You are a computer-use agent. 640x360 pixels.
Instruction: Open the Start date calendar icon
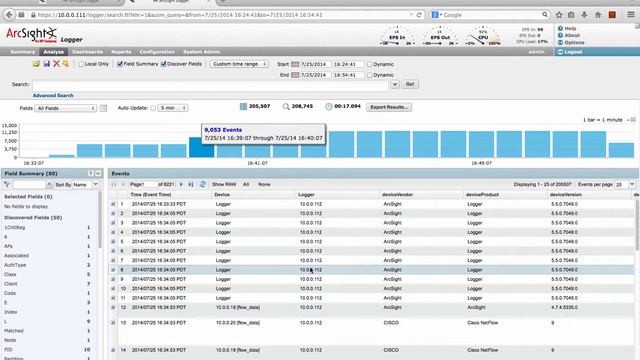(x=295, y=64)
